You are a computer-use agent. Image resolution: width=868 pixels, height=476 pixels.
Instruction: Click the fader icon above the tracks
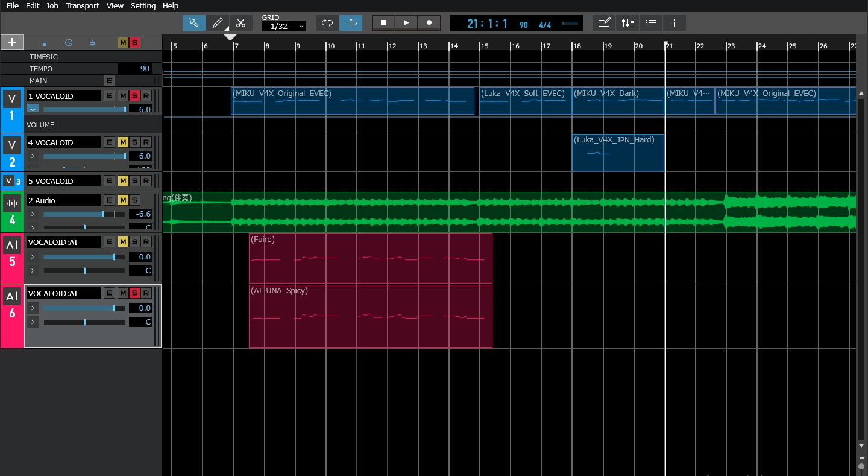(92, 43)
